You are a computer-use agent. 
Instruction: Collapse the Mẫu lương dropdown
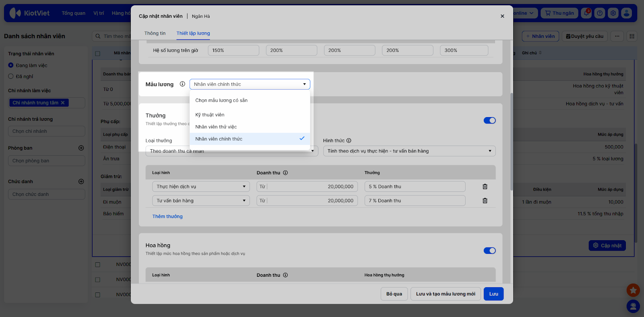click(304, 84)
